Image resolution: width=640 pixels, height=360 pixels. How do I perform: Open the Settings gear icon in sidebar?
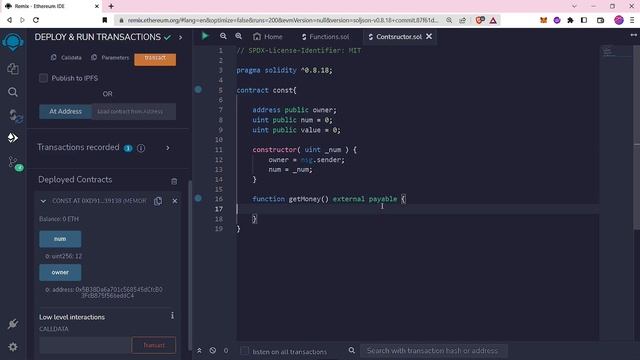pos(13,347)
